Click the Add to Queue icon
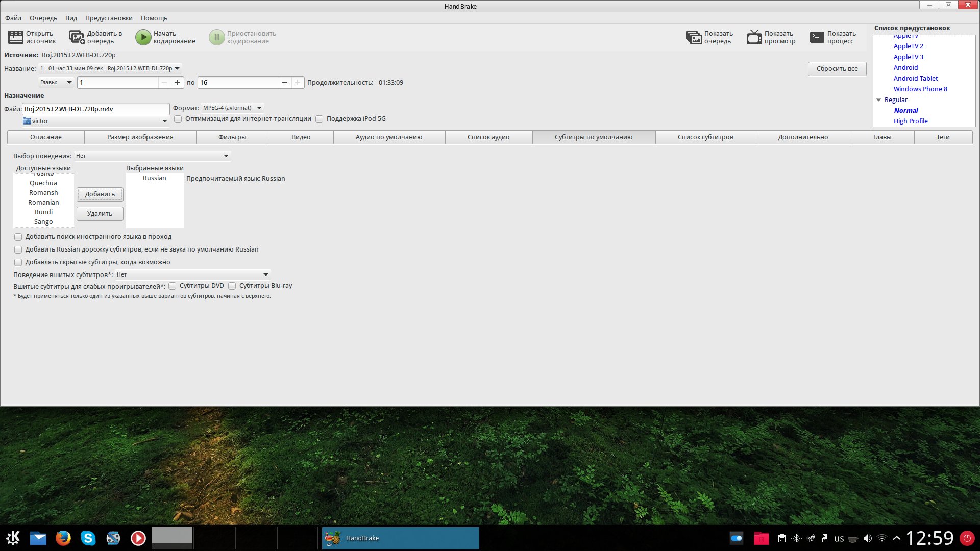 click(77, 37)
